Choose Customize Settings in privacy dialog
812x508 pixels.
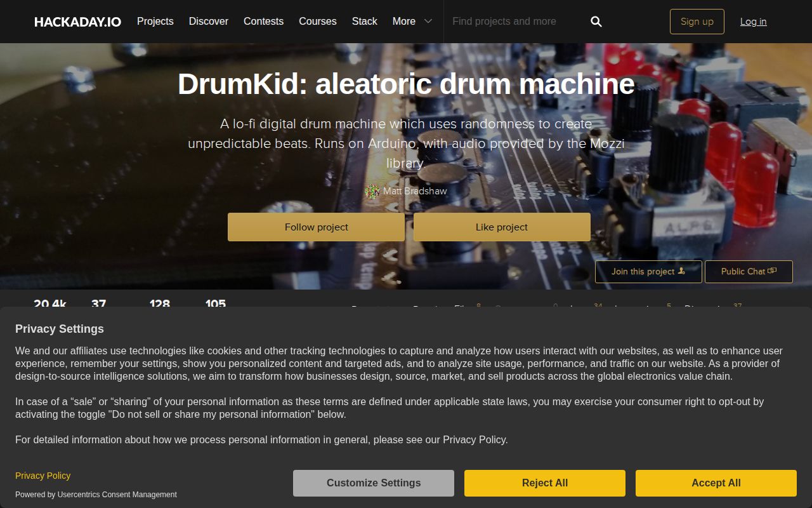[x=374, y=483]
